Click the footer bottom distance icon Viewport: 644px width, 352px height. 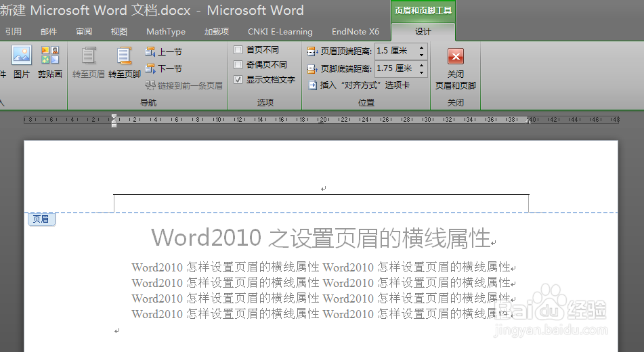click(313, 68)
